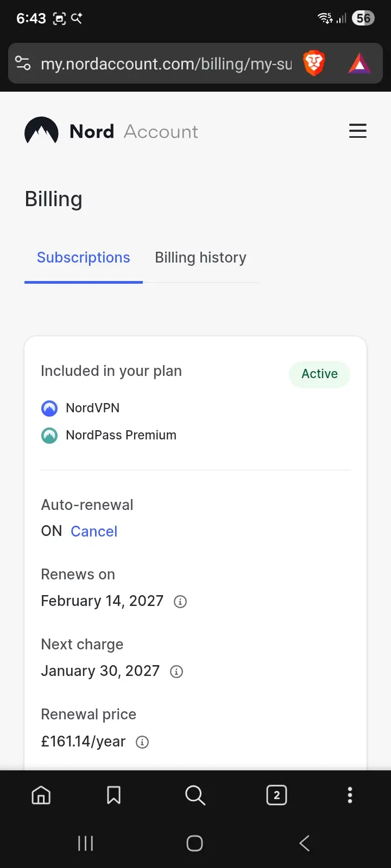391x868 pixels.
Task: Open site settings icon in address bar
Action: tap(23, 63)
